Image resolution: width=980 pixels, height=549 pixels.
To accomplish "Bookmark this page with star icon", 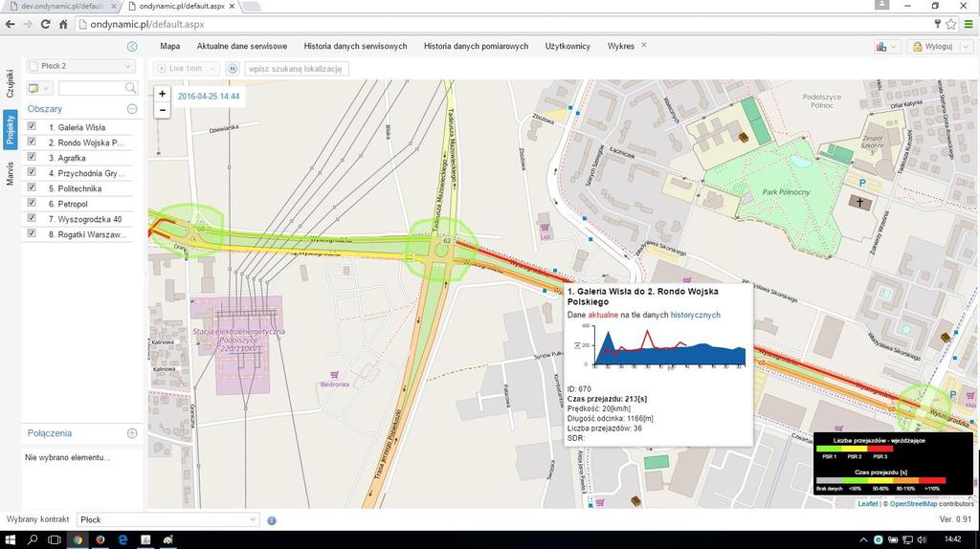I will (x=950, y=24).
